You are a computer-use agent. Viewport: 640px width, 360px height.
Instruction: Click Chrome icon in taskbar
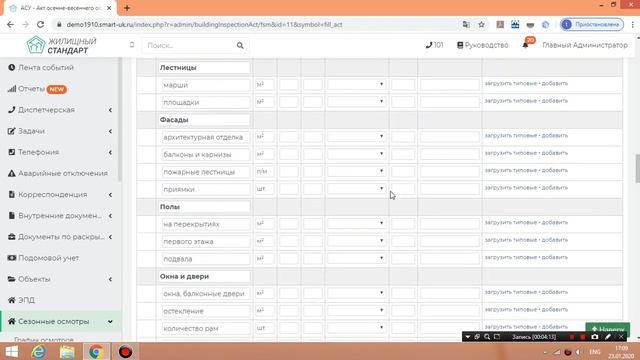(96, 351)
